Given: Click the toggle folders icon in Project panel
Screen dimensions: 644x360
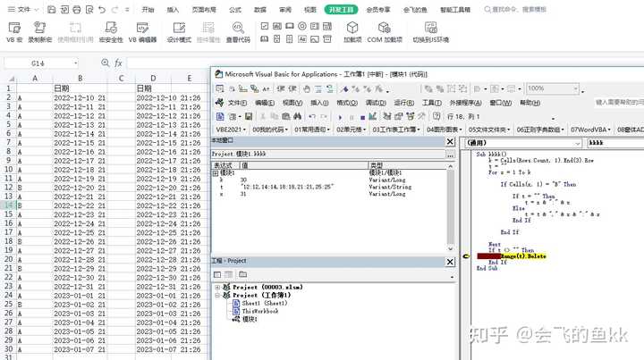Looking at the screenshot, I should coord(242,274).
